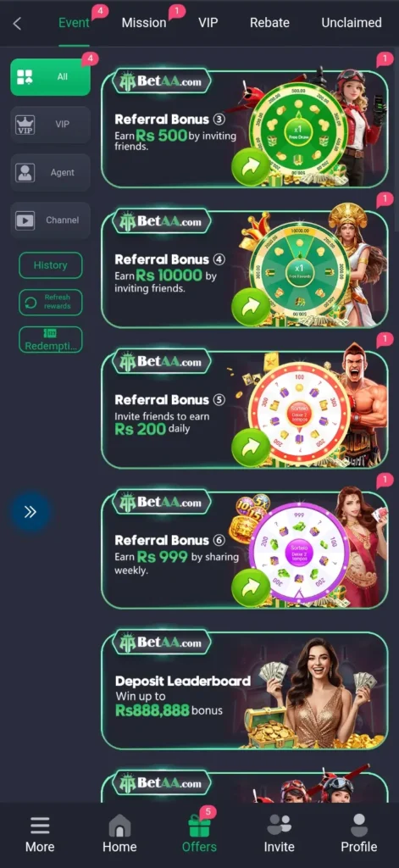Click green share arrow on Referral Bonus 3
This screenshot has width=399, height=868.
click(x=250, y=165)
